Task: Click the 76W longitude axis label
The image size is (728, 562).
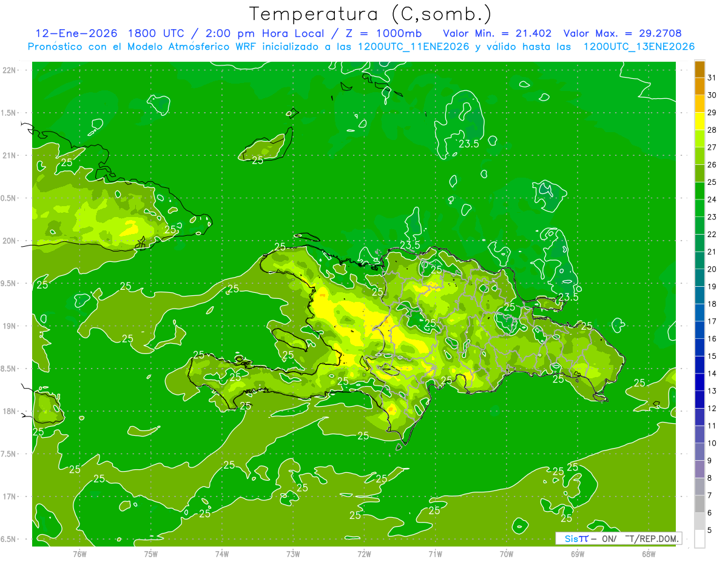Action: (79, 554)
